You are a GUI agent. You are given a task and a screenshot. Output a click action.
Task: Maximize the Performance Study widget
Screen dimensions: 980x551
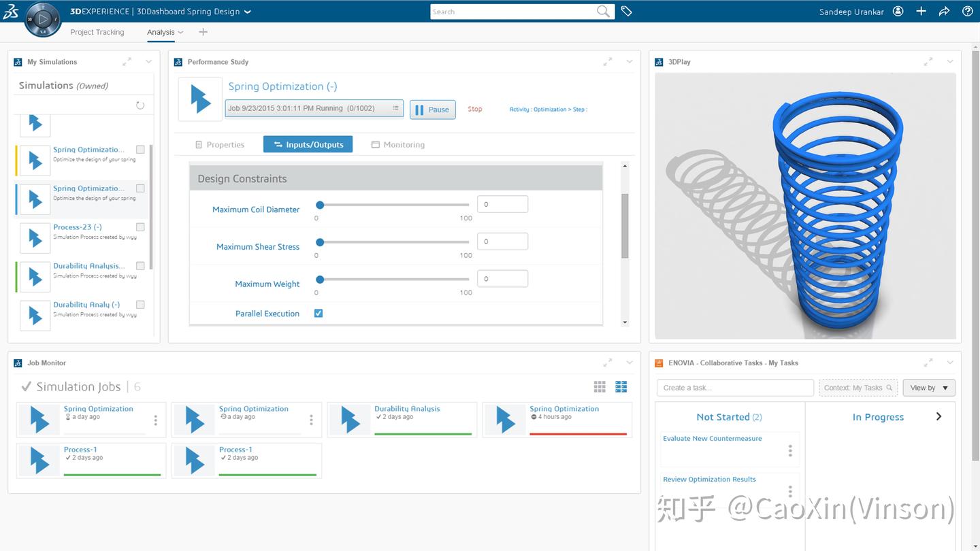point(608,62)
